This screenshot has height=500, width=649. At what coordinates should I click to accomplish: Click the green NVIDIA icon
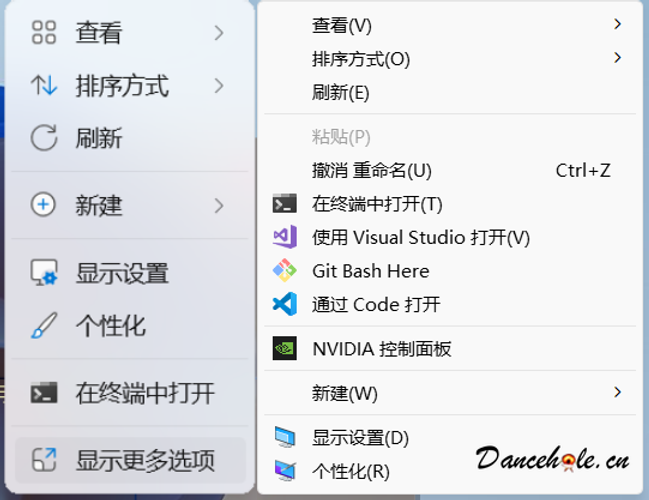click(285, 348)
